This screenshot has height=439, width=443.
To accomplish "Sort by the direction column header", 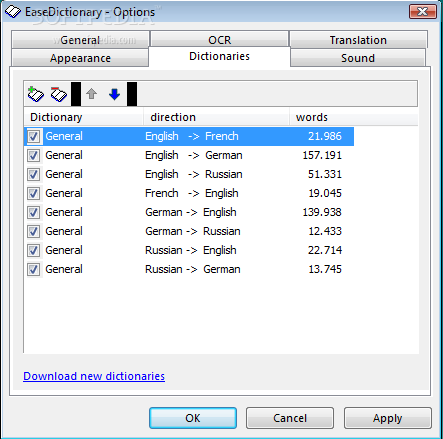I will 216,117.
